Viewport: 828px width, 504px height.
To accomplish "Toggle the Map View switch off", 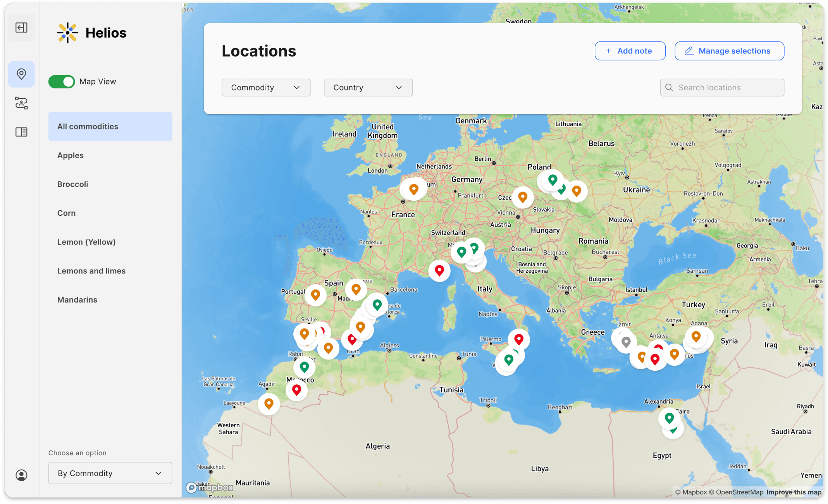I will click(x=62, y=82).
